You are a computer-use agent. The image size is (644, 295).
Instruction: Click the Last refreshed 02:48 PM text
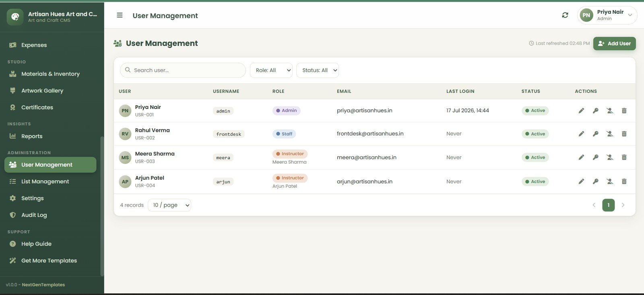point(559,43)
